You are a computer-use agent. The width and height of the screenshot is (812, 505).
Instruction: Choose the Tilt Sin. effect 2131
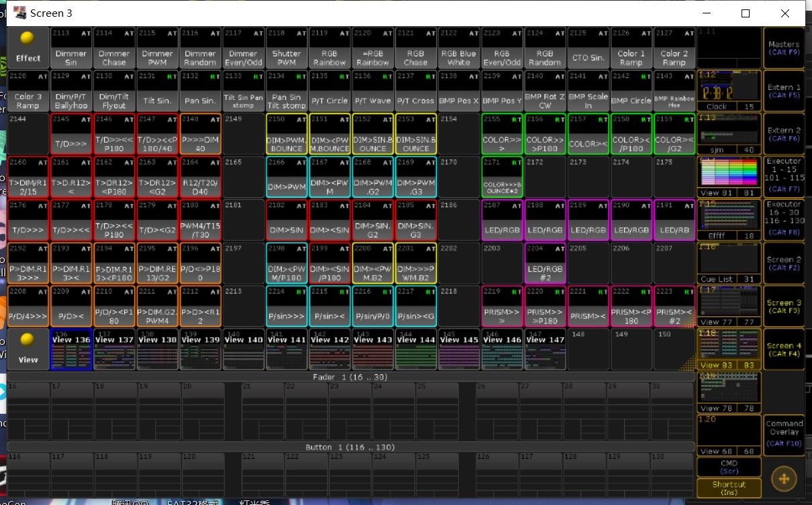click(x=157, y=91)
